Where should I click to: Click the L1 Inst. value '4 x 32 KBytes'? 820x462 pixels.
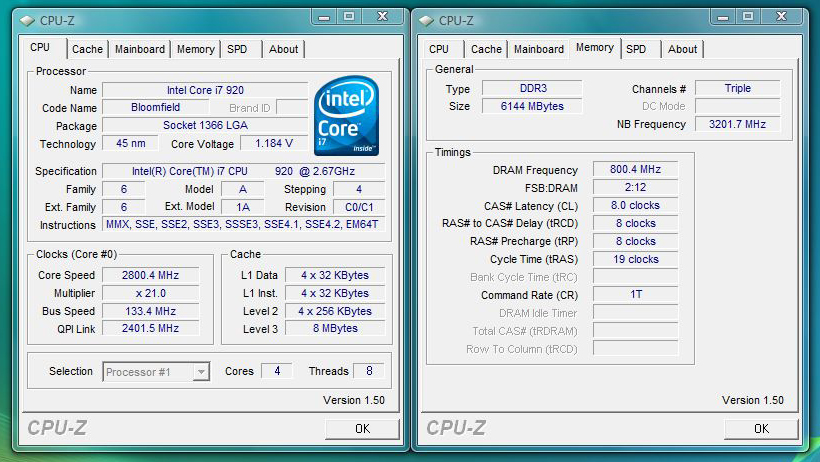[335, 293]
